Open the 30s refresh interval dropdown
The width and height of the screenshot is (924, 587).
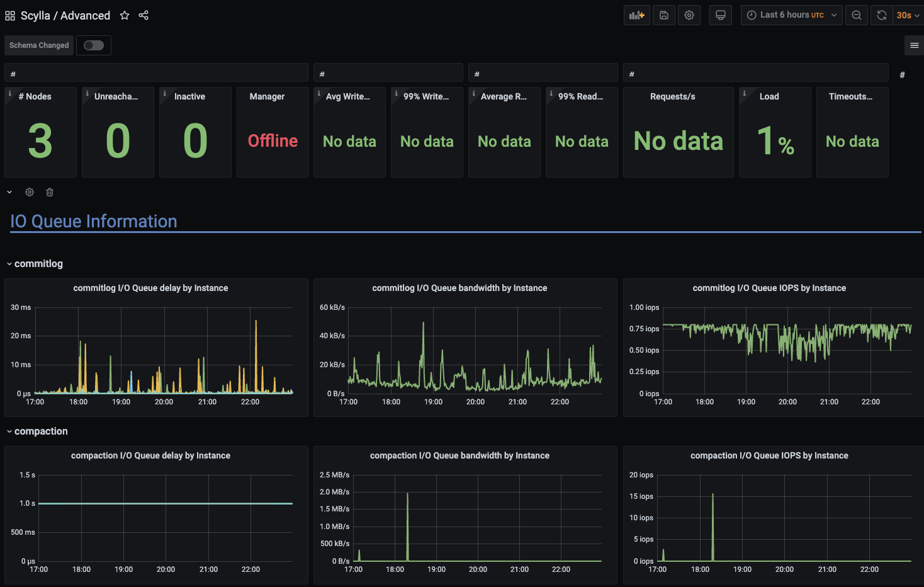908,15
